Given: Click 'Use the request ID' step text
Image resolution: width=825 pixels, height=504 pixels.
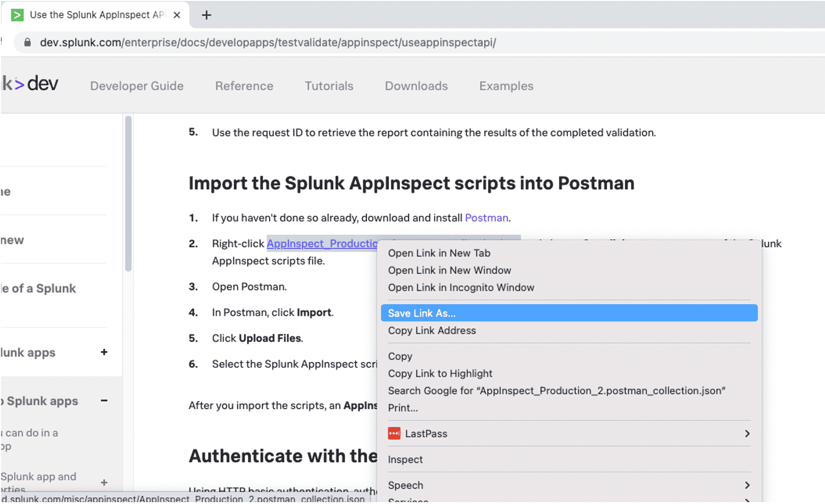Looking at the screenshot, I should pyautogui.click(x=434, y=132).
